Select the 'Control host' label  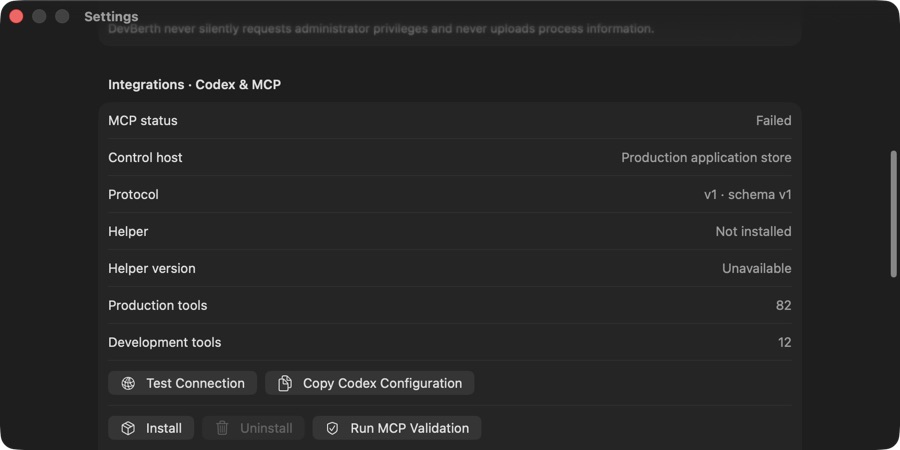tap(145, 157)
